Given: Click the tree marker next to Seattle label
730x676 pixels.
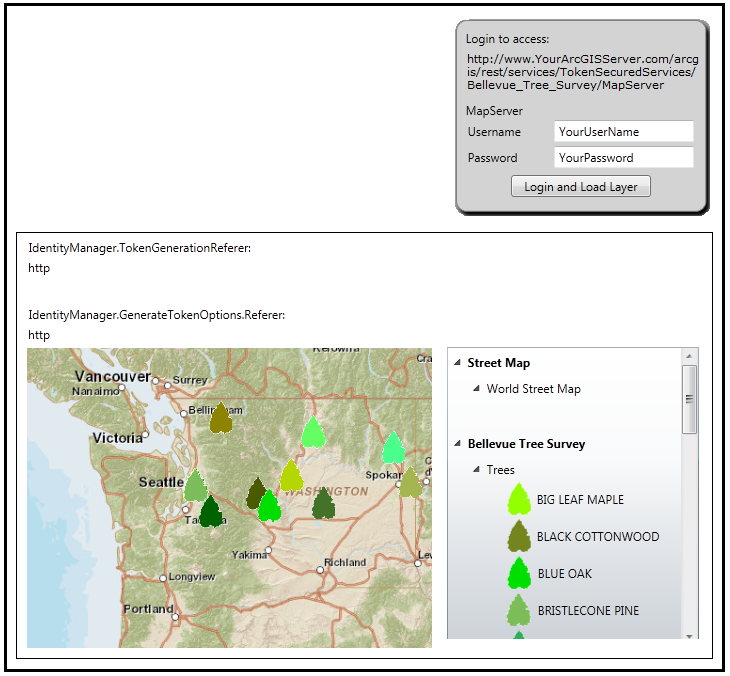Looking at the screenshot, I should pyautogui.click(x=196, y=485).
